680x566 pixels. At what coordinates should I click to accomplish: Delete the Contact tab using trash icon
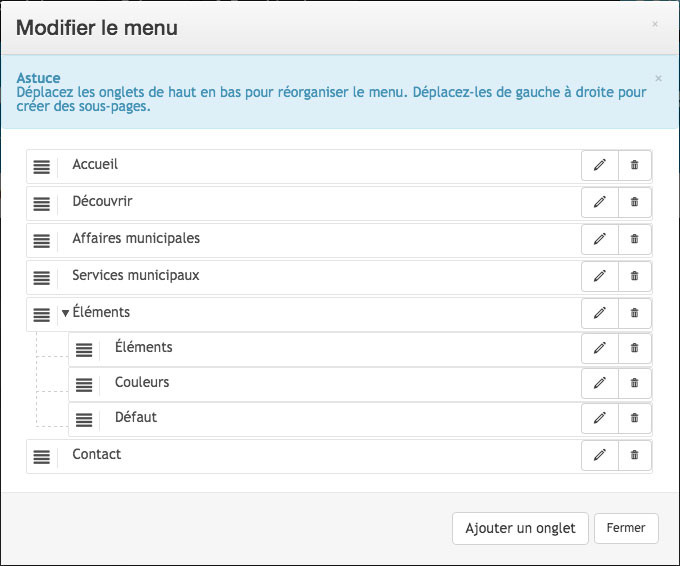click(634, 455)
